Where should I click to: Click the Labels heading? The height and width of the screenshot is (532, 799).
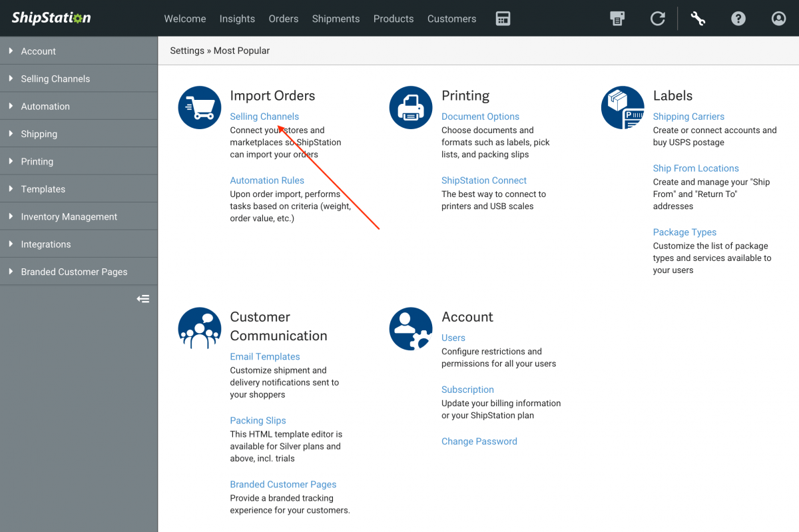(x=672, y=96)
